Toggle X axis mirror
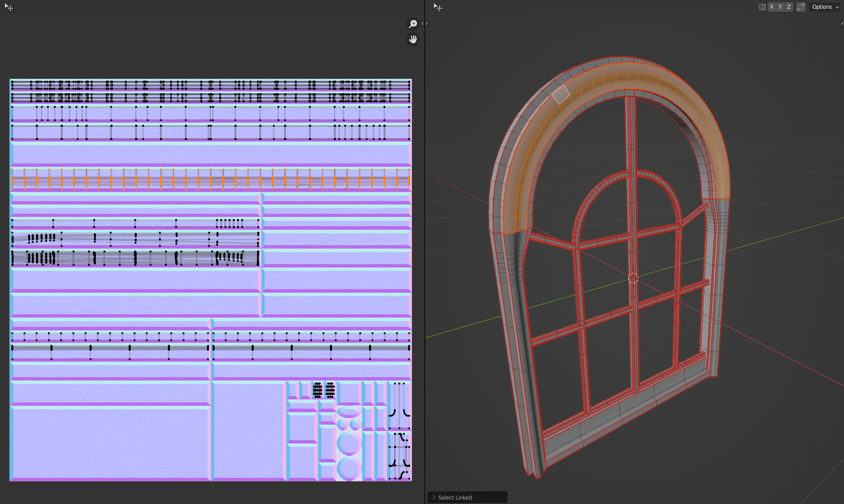Viewport: 844px width, 504px height. tap(771, 7)
